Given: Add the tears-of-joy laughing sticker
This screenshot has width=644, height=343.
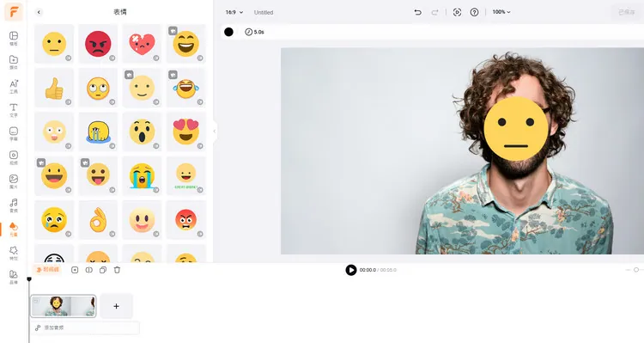Looking at the screenshot, I should pos(185,88).
